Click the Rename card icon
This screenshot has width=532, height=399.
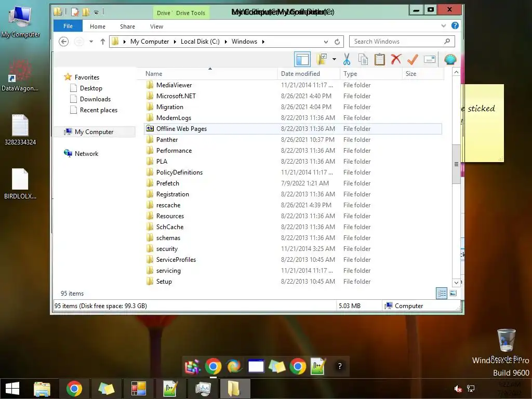click(x=430, y=59)
